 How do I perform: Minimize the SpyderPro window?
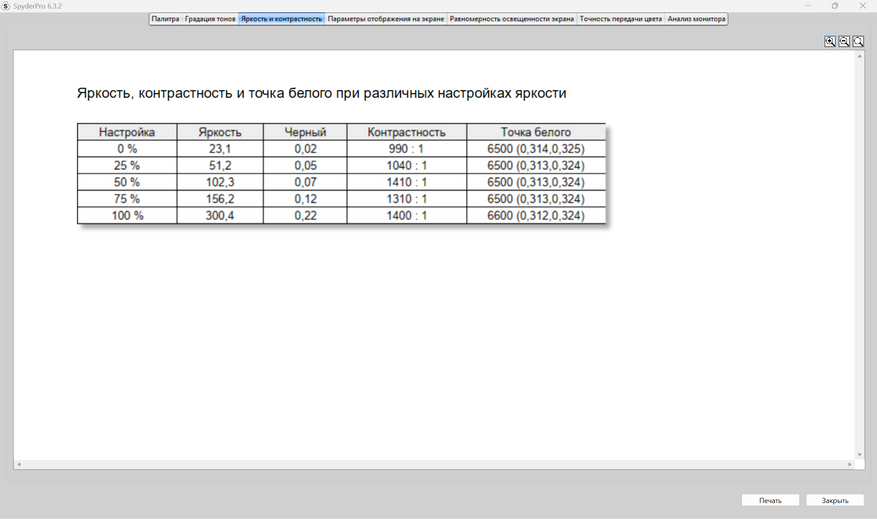(808, 6)
